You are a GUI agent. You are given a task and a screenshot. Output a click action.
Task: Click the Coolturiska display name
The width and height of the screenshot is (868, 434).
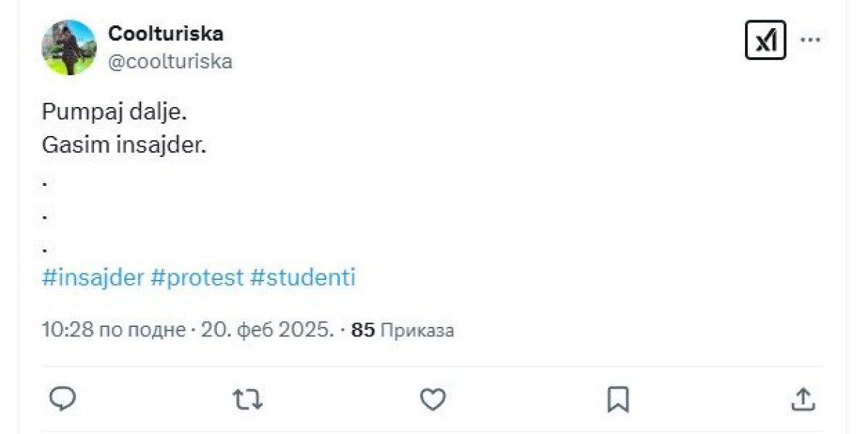coord(166,33)
